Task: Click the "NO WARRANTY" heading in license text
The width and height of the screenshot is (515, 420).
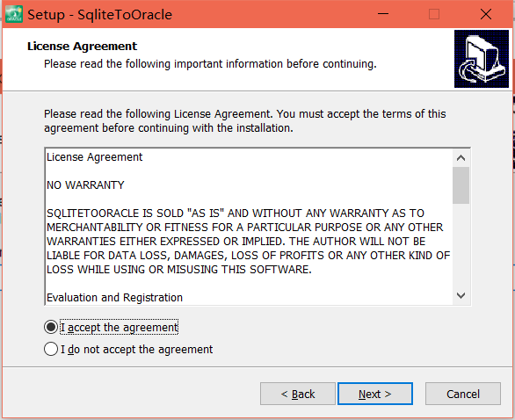Action: (x=85, y=185)
